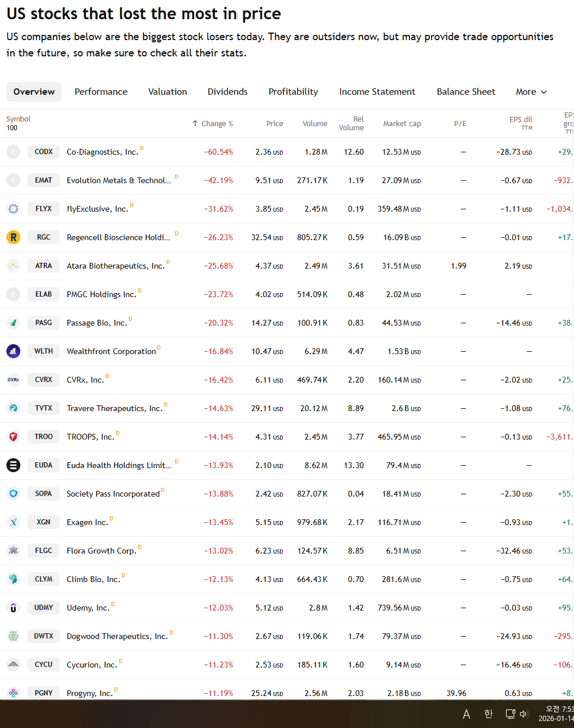Screen dimensions: 574x728
Task: Open the PASG ticker symbol
Action: tap(44, 323)
